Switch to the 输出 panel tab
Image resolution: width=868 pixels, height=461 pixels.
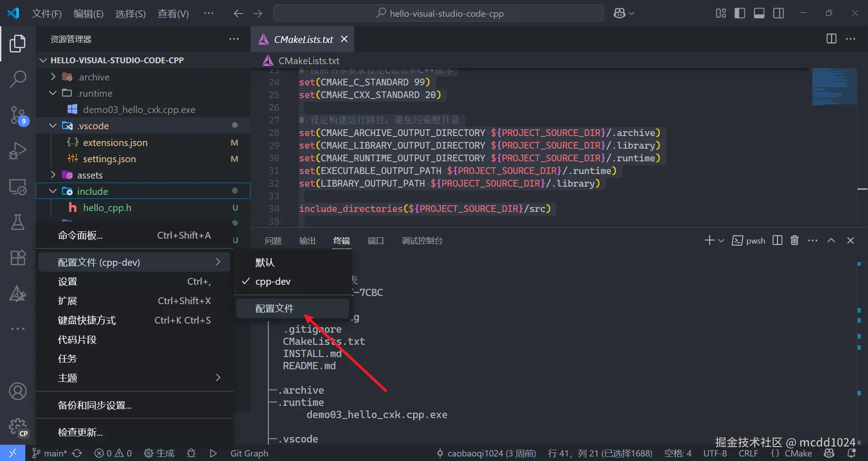(307, 240)
